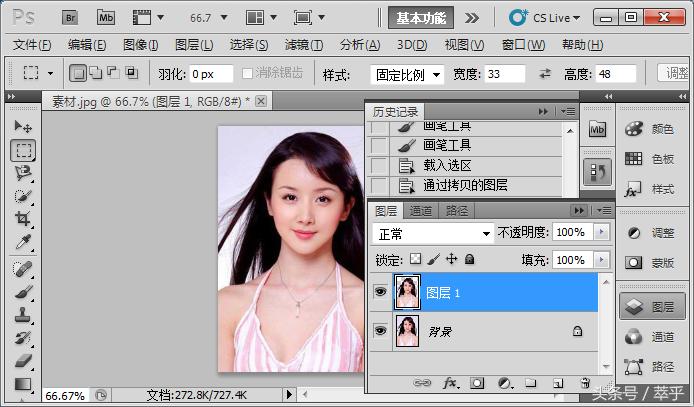Open the 色板 swatches panel
The image size is (694, 407).
click(650, 159)
